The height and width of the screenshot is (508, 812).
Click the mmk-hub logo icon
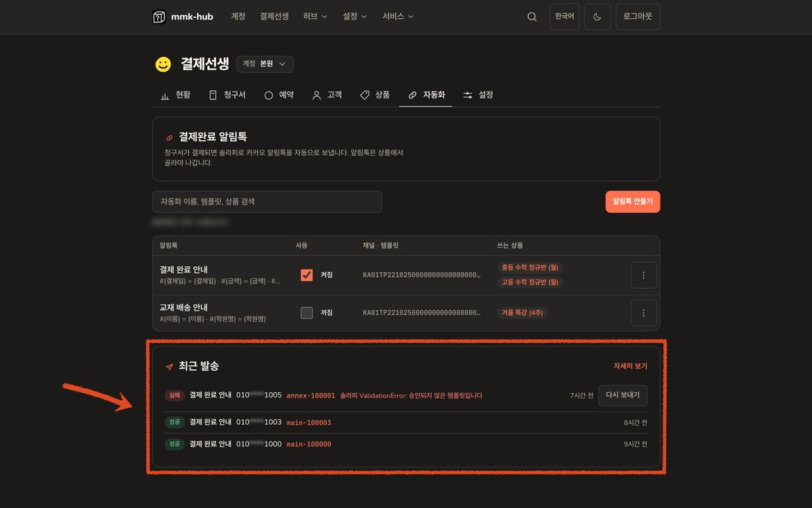coord(159,16)
